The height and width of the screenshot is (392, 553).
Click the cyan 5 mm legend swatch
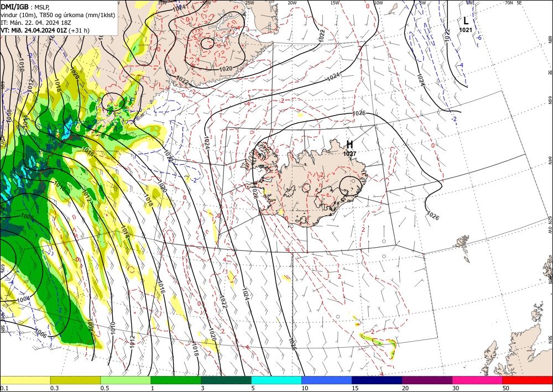coord(276,380)
